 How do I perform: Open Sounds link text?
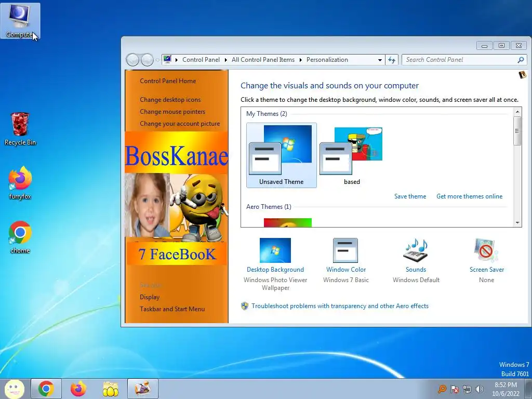[x=416, y=270]
